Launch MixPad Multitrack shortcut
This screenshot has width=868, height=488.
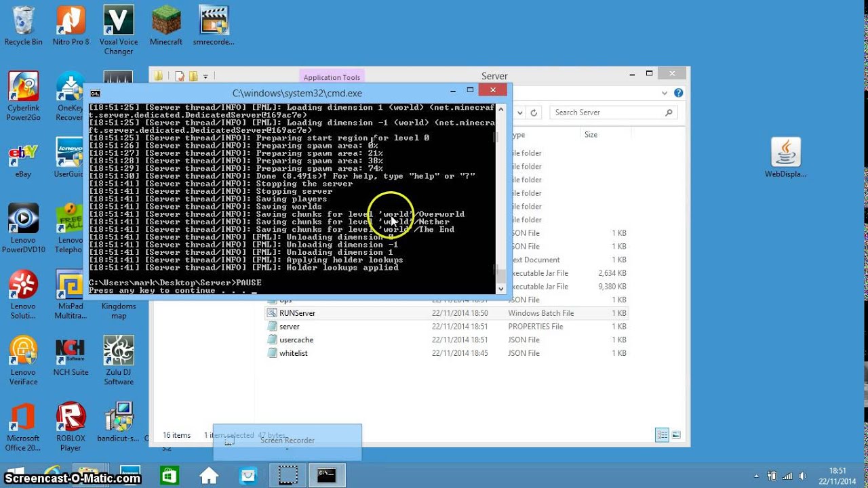pyautogui.click(x=69, y=295)
